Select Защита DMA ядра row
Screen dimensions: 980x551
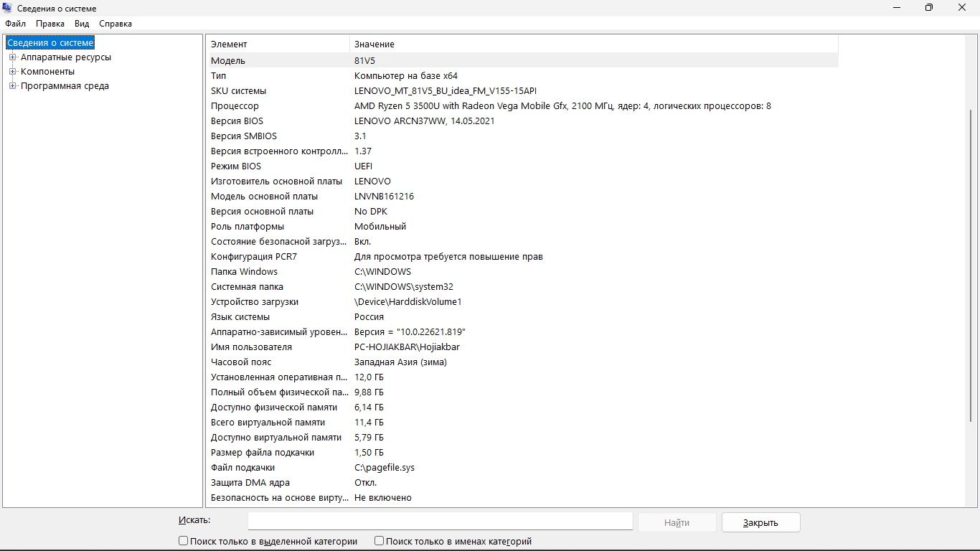[x=524, y=483]
